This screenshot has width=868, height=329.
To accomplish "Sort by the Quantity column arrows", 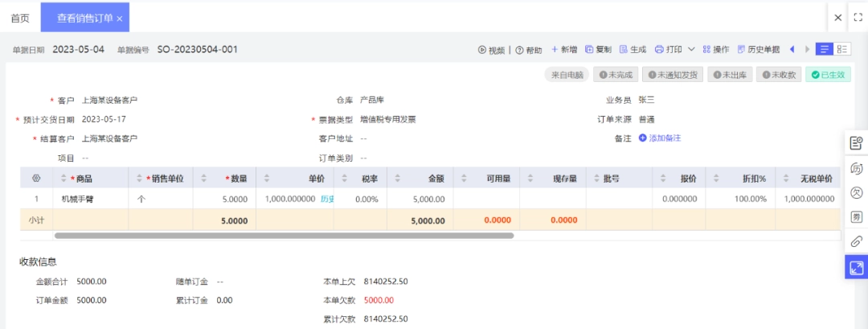I will [x=203, y=179].
